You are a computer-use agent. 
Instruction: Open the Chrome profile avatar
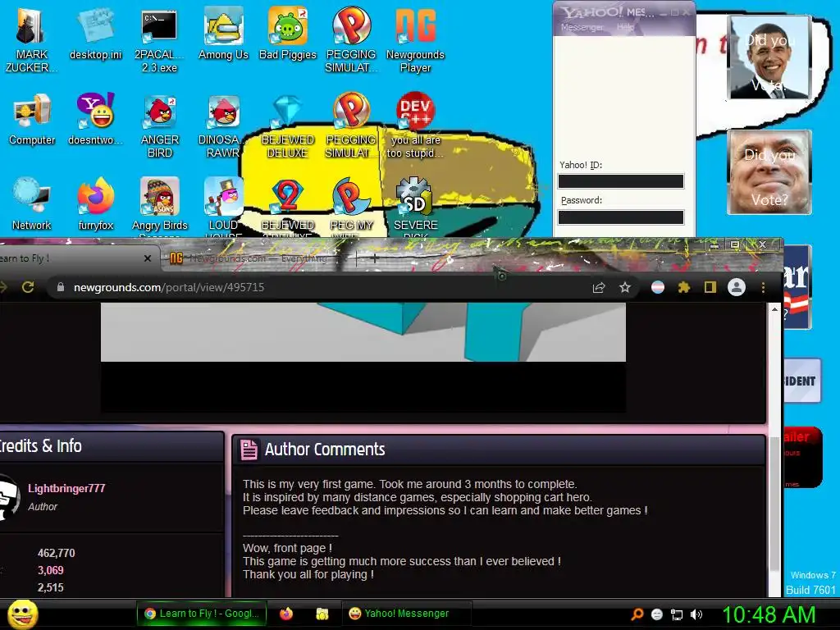click(737, 288)
